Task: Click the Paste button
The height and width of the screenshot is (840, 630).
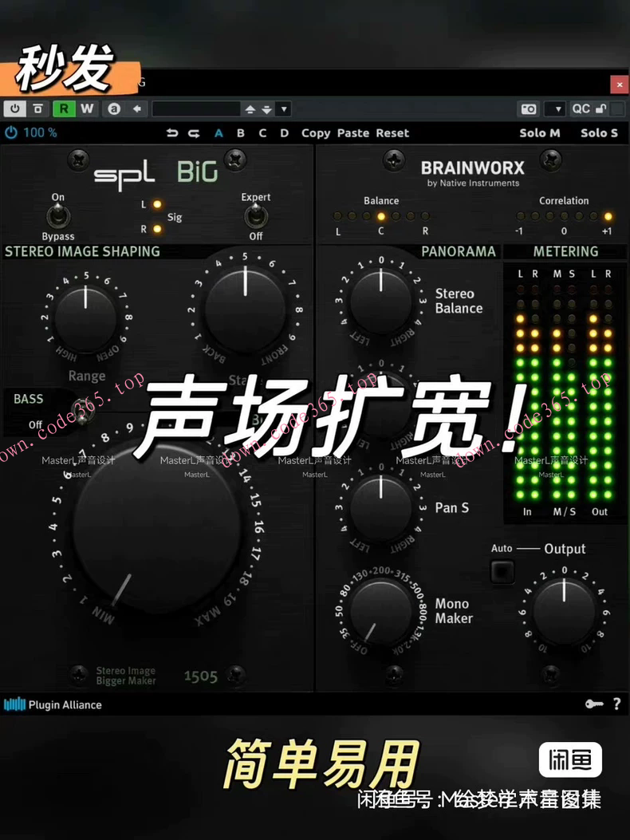Action: point(353,133)
